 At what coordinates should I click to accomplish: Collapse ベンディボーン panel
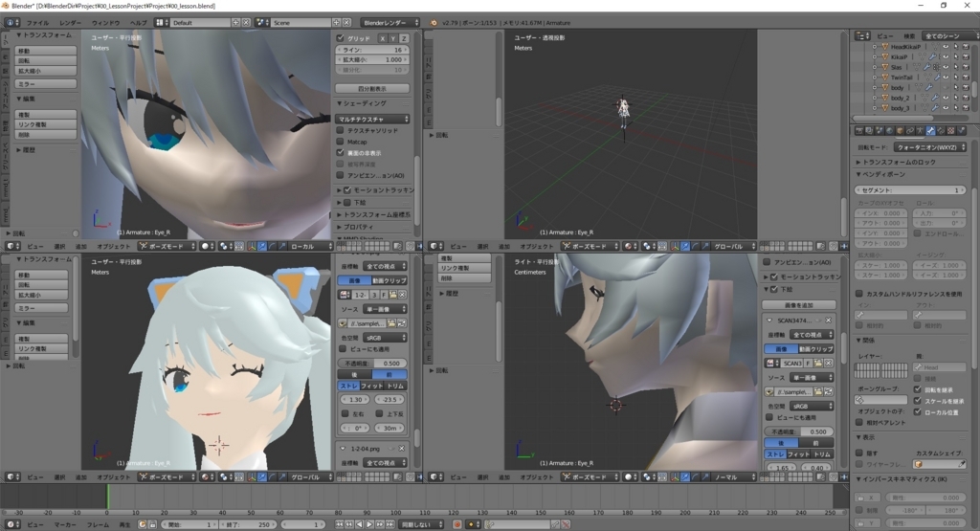(880, 174)
